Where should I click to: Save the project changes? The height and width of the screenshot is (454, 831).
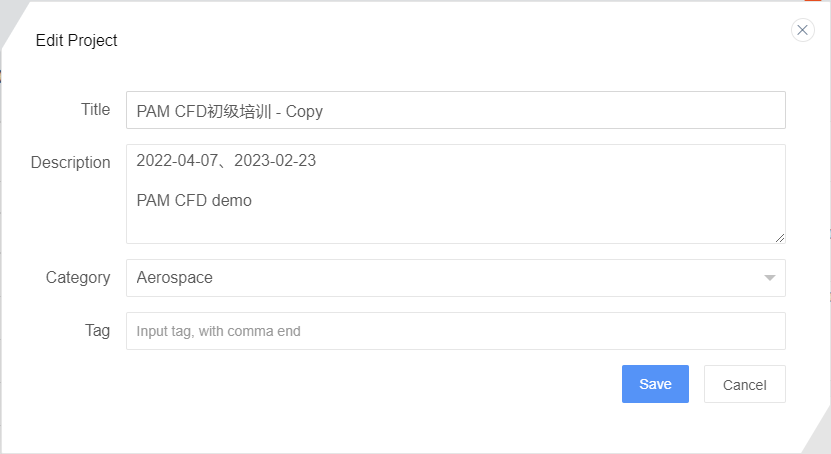(655, 384)
